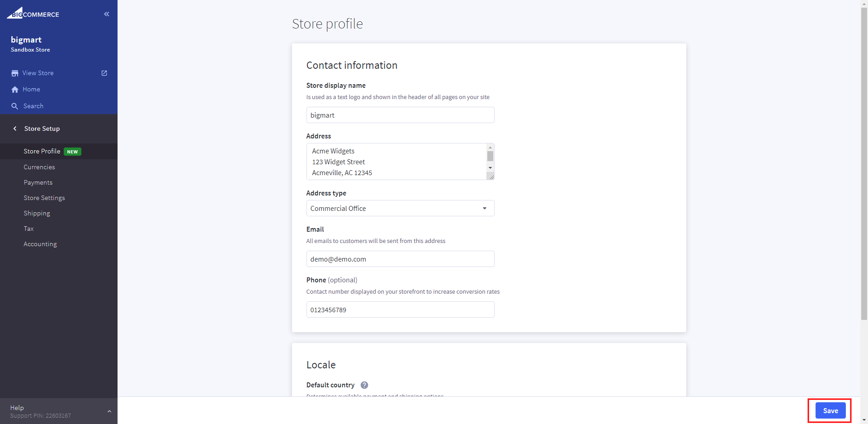Focus the Email input field

400,259
